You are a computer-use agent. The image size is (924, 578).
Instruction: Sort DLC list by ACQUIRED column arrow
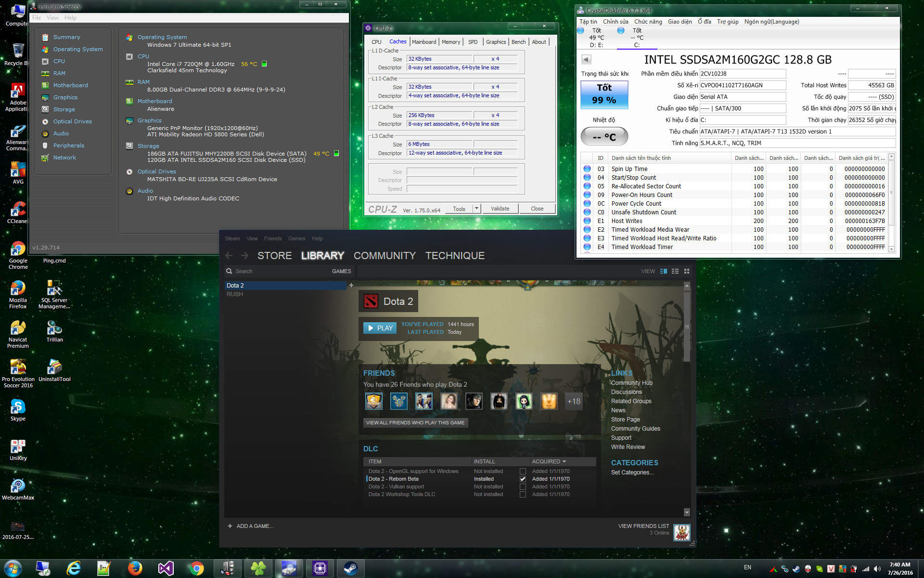[564, 461]
